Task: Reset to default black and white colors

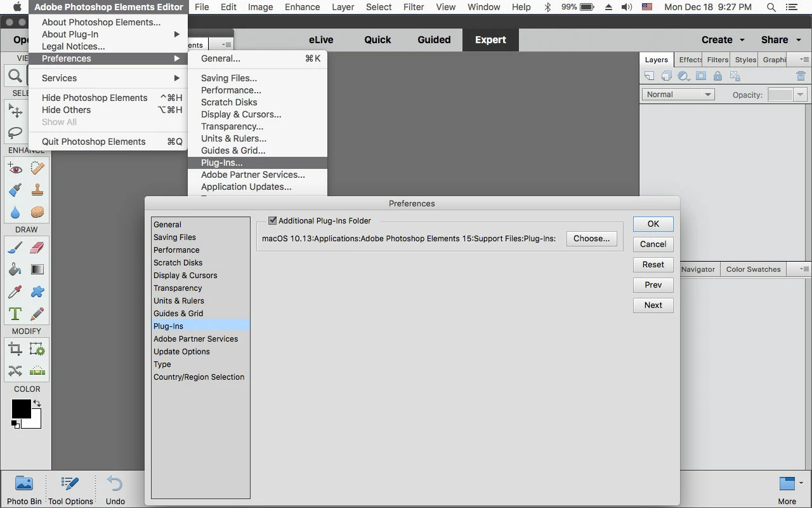Action: tap(15, 424)
